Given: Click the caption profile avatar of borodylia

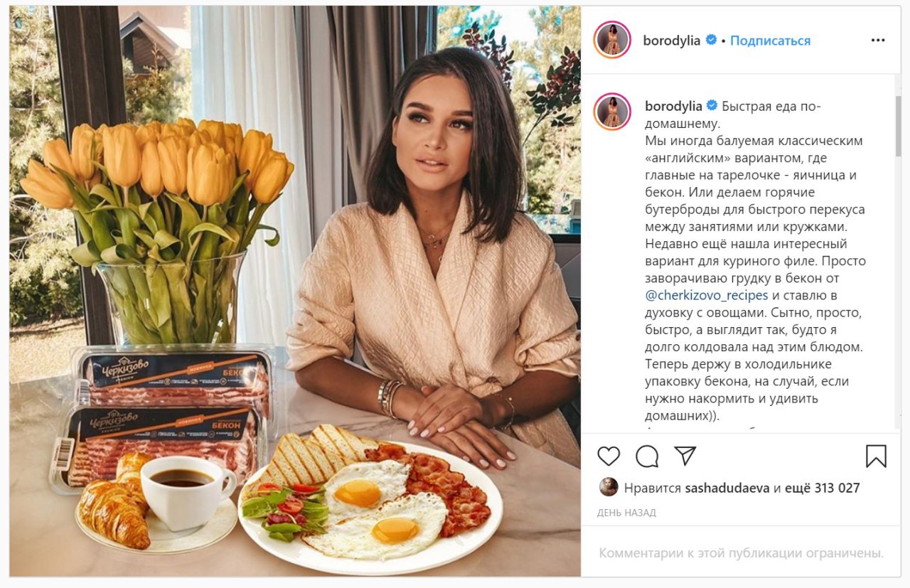Looking at the screenshot, I should click(x=612, y=111).
